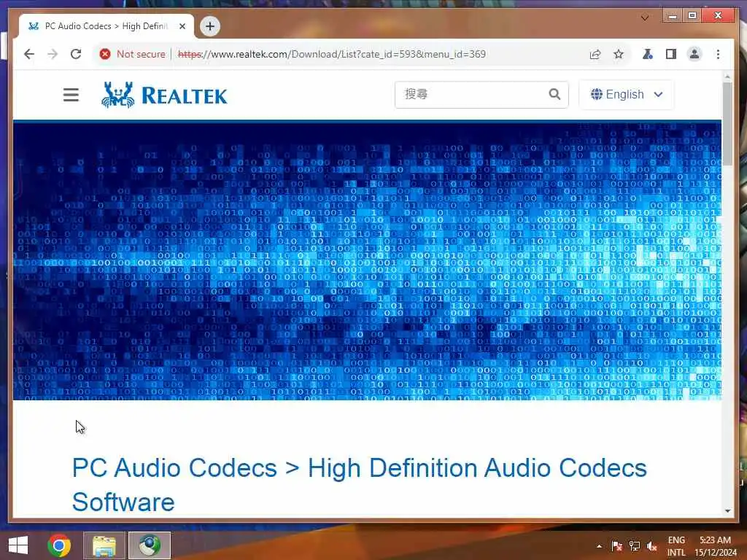Bookmark this page with star icon
Viewport: 747px width, 560px height.
pyautogui.click(x=619, y=54)
